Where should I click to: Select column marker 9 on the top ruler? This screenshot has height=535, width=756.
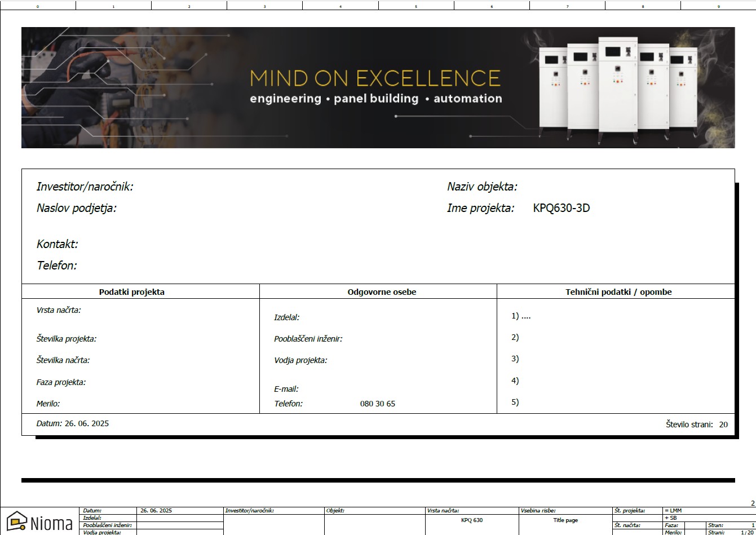point(718,5)
